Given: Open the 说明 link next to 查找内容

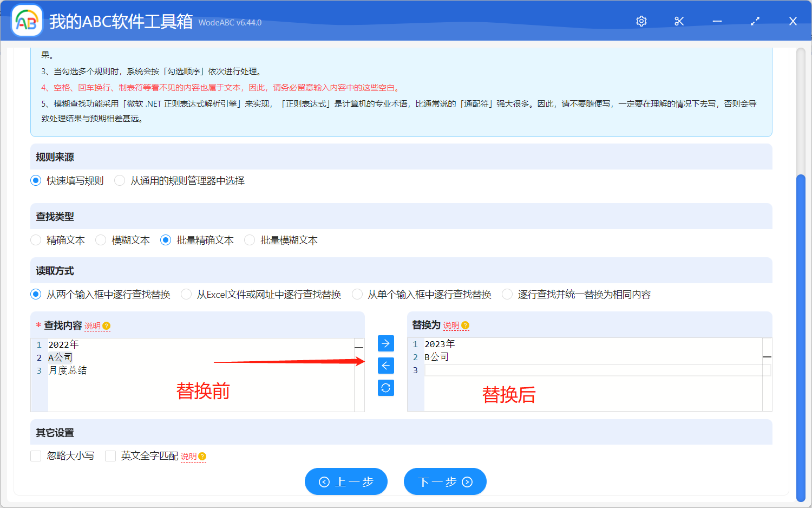Looking at the screenshot, I should click(91, 325).
